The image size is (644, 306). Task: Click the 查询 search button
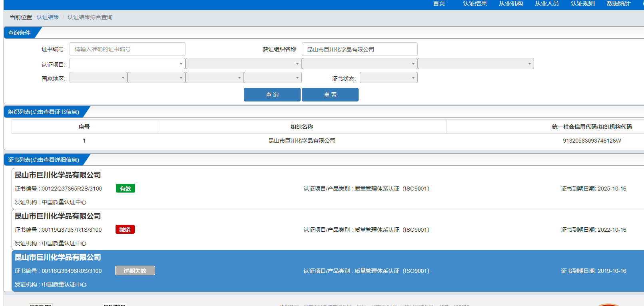(x=272, y=95)
